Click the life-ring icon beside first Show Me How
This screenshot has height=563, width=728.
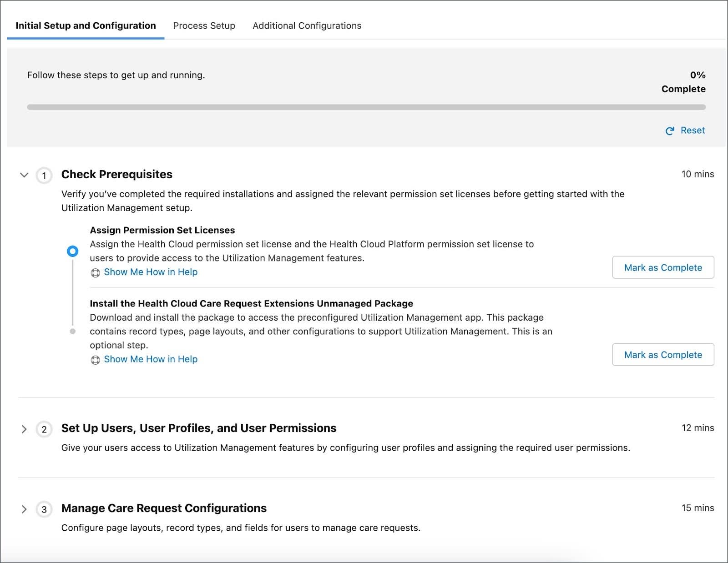[95, 272]
